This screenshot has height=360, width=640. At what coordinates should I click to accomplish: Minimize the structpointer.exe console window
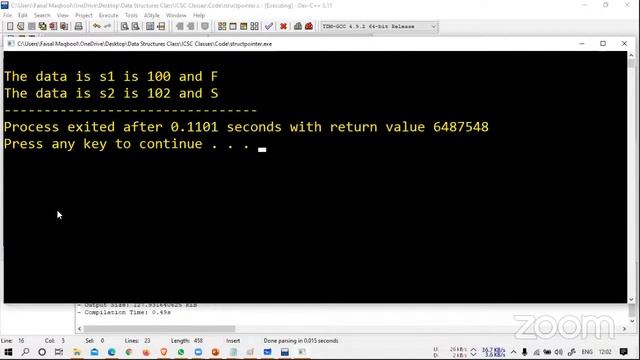pyautogui.click(x=582, y=43)
